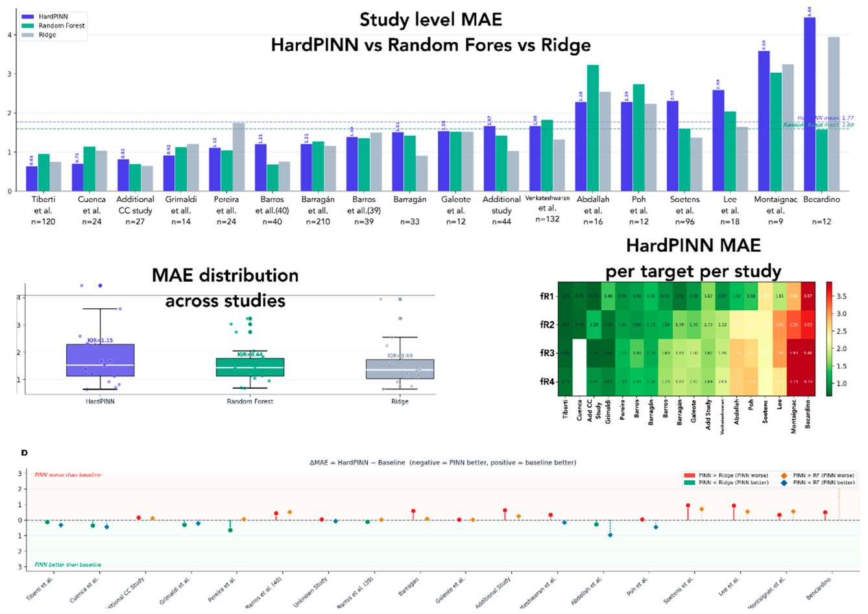The image size is (868, 614).
Task: Click the 'IQR=1.15' label on HardPINN box
Action: pos(100,340)
